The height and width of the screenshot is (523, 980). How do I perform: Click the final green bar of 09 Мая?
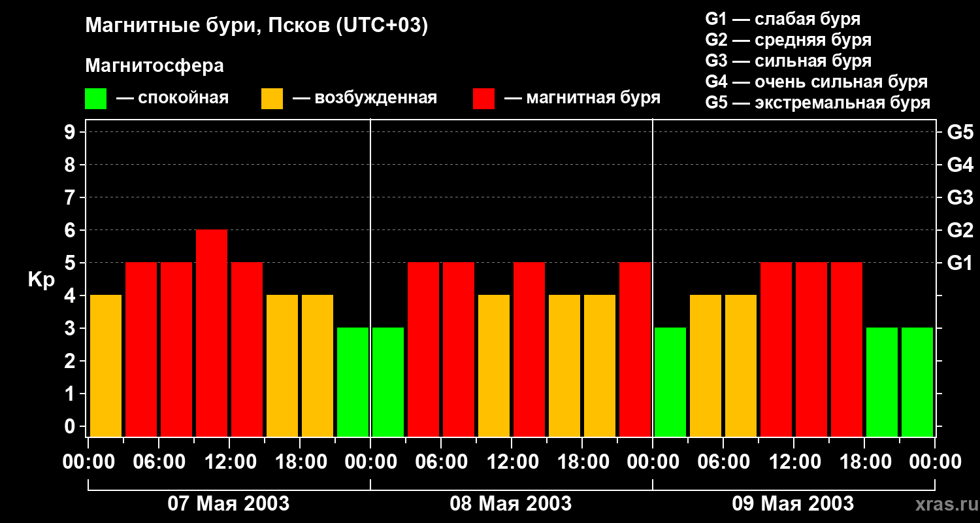pos(917,382)
